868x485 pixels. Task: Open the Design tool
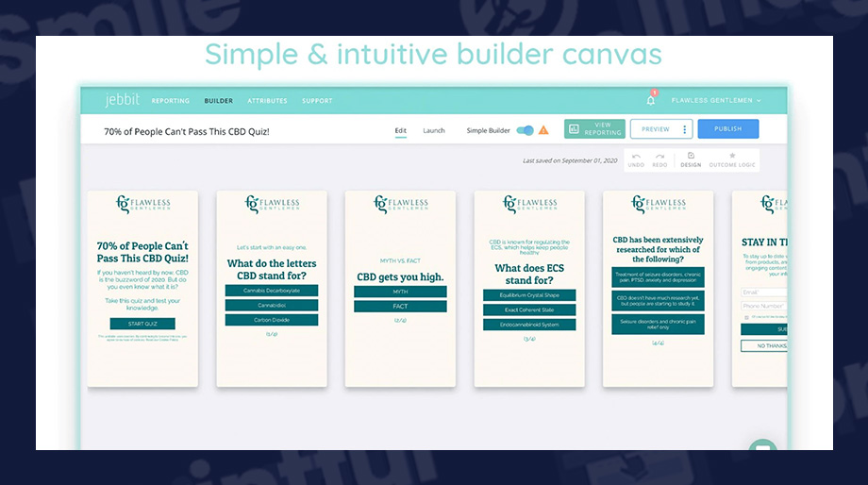[691, 159]
